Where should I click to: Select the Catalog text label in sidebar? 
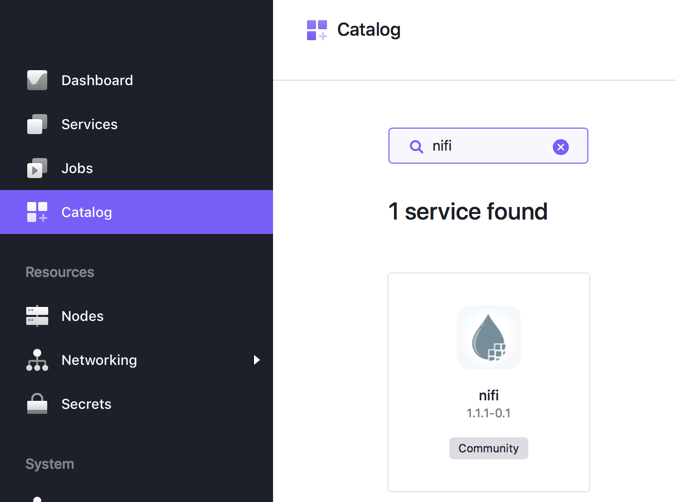tap(87, 212)
